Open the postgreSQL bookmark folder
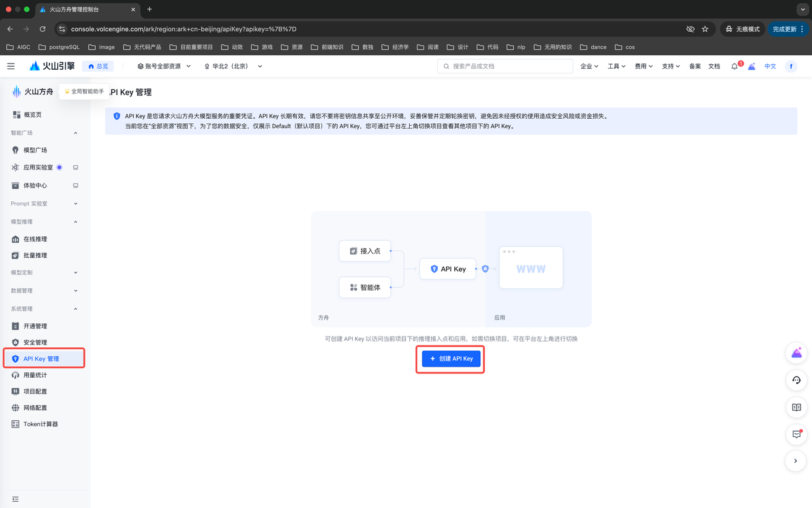The image size is (812, 508). click(59, 47)
